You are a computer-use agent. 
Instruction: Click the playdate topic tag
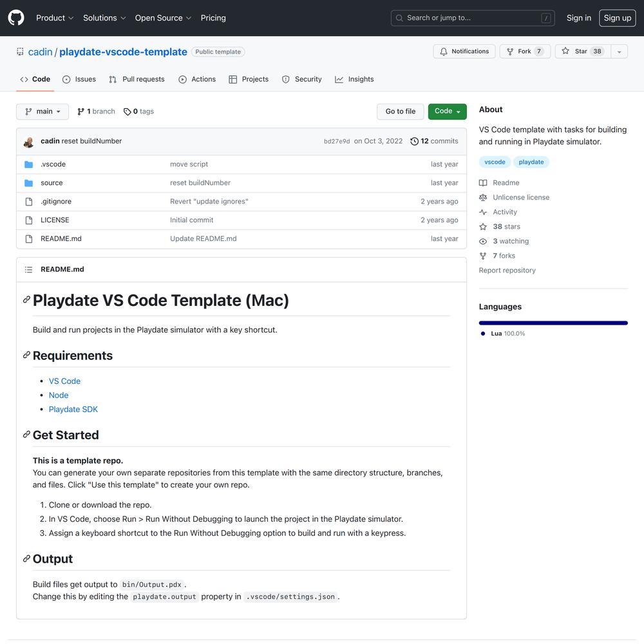(x=531, y=162)
